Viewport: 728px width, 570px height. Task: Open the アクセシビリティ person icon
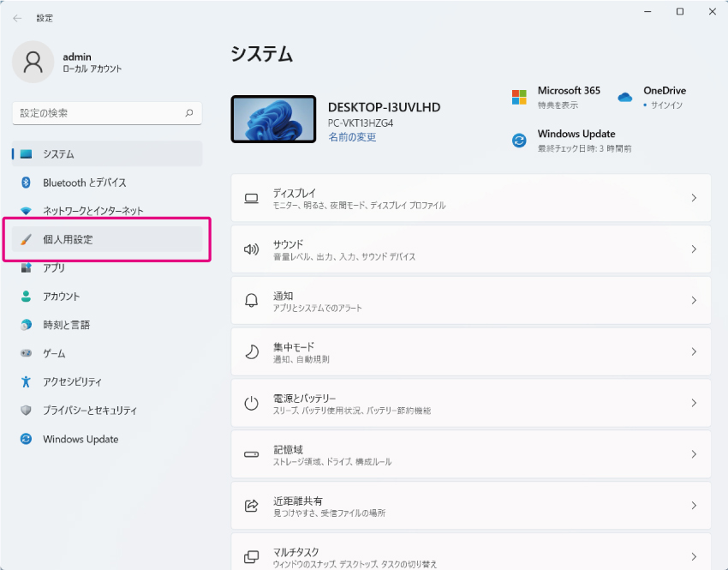click(26, 382)
